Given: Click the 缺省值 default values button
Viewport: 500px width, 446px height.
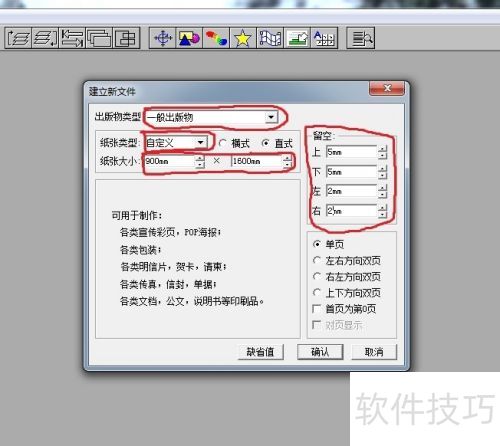Looking at the screenshot, I should pos(261,352).
